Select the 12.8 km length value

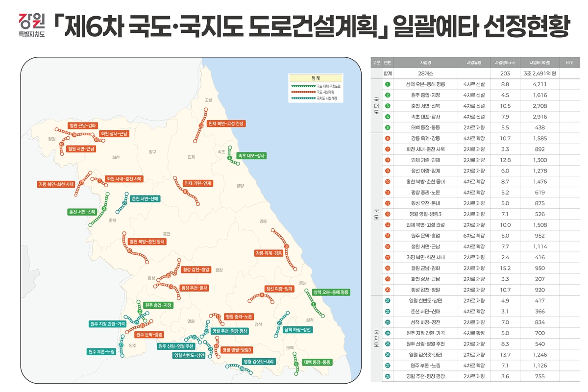click(x=505, y=160)
